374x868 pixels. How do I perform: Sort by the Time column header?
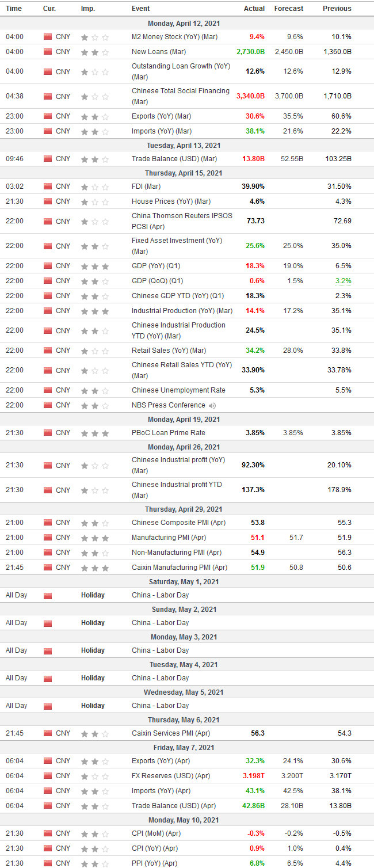click(14, 9)
